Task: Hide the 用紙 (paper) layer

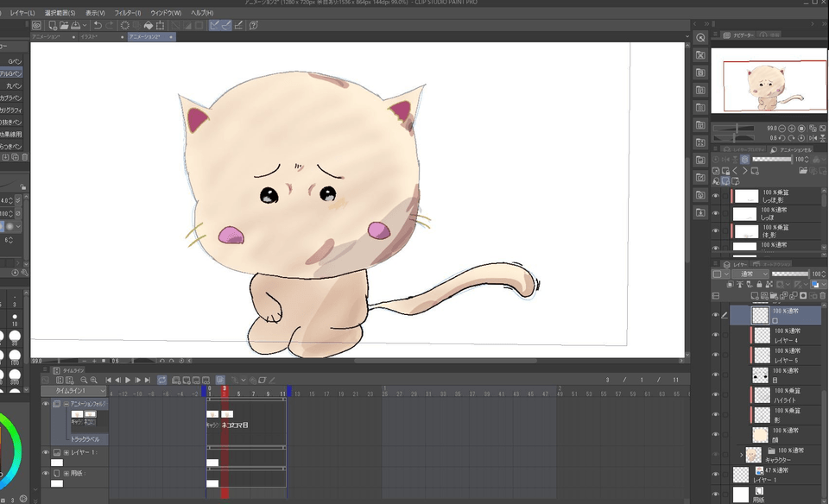Action: point(715,492)
